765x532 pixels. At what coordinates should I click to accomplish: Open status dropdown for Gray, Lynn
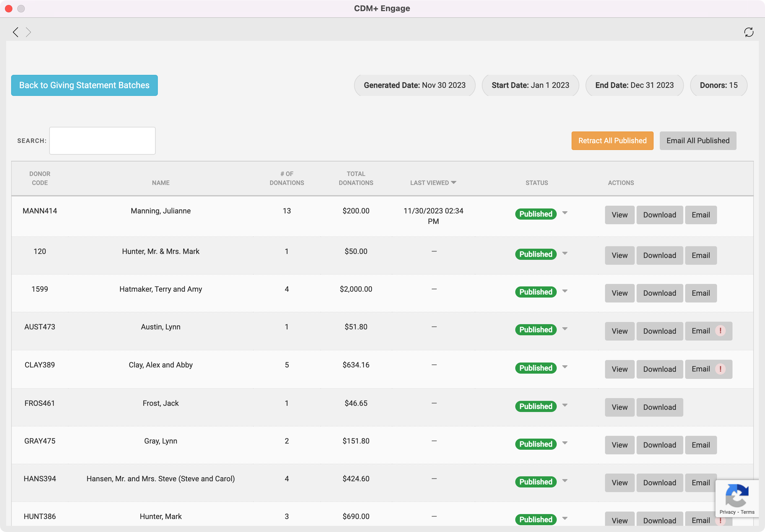point(564,443)
